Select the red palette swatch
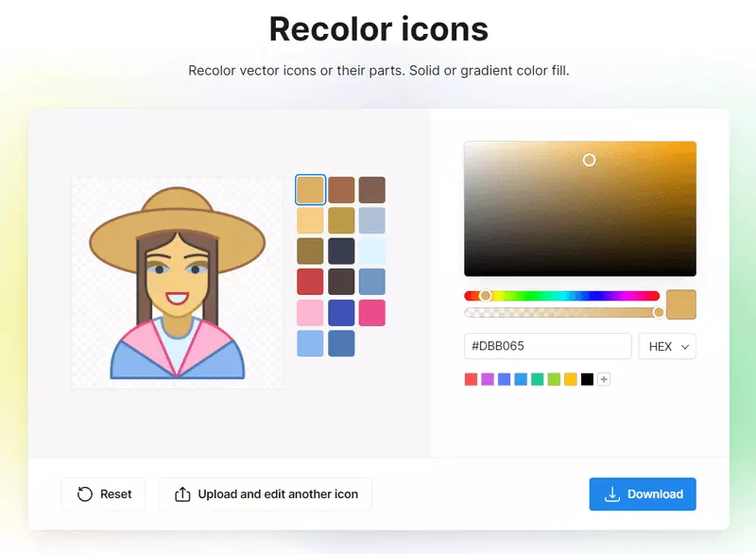Image resolution: width=756 pixels, height=554 pixels. [x=310, y=282]
